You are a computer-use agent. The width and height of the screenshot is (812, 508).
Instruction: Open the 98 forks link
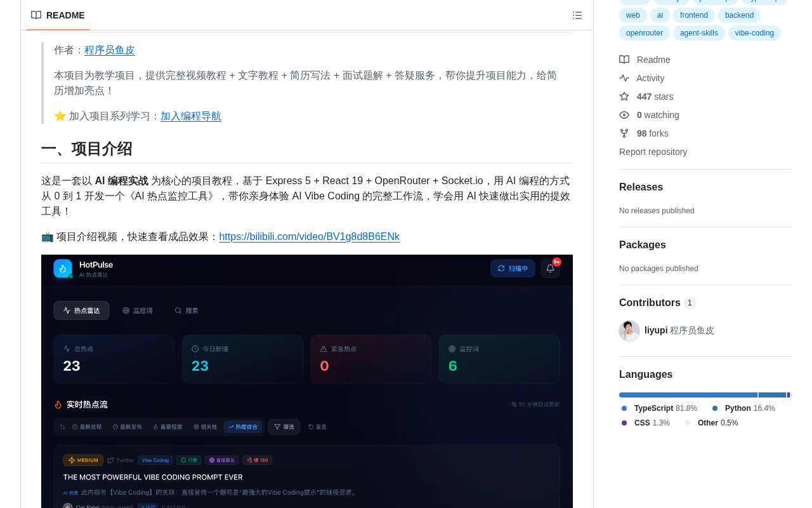[653, 133]
